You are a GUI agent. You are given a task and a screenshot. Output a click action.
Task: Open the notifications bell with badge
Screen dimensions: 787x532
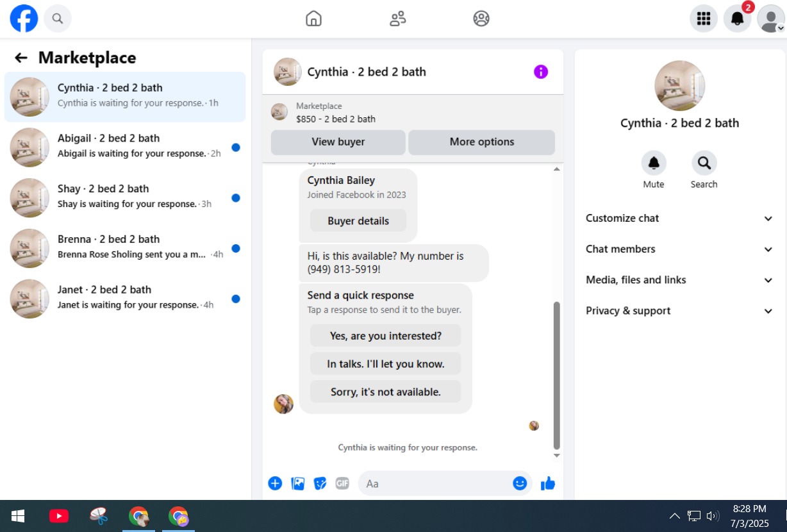tap(738, 19)
